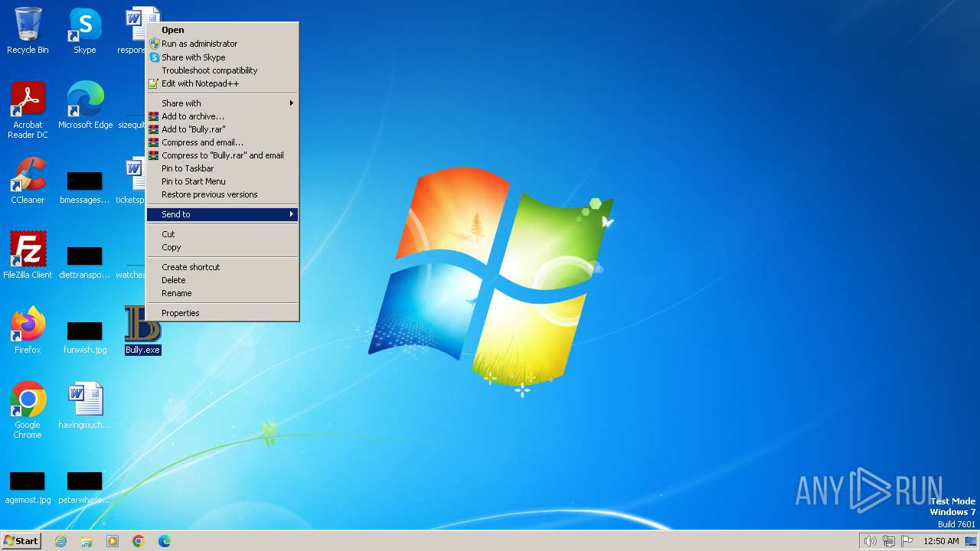The image size is (980, 551).
Task: Choose Copy in the context menu
Action: click(222, 247)
